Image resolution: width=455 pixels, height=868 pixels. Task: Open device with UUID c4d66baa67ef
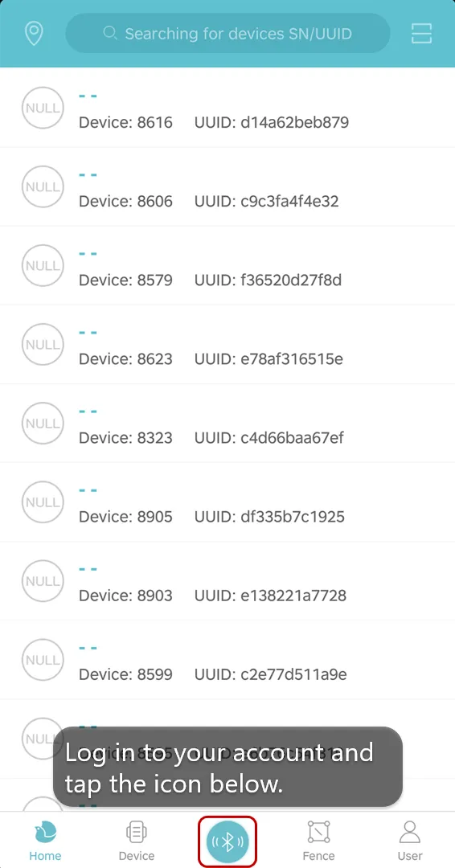point(227,424)
